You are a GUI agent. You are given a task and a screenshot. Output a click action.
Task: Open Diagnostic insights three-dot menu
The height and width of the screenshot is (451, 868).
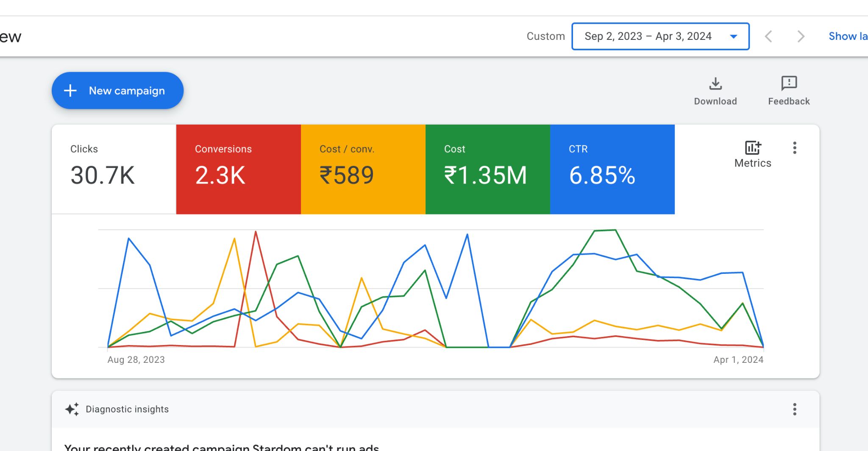click(795, 409)
